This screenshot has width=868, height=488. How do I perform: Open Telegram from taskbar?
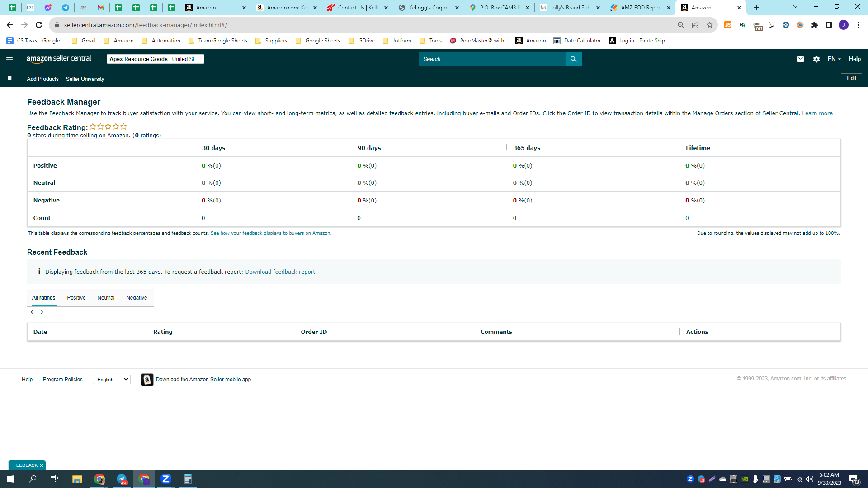click(122, 479)
